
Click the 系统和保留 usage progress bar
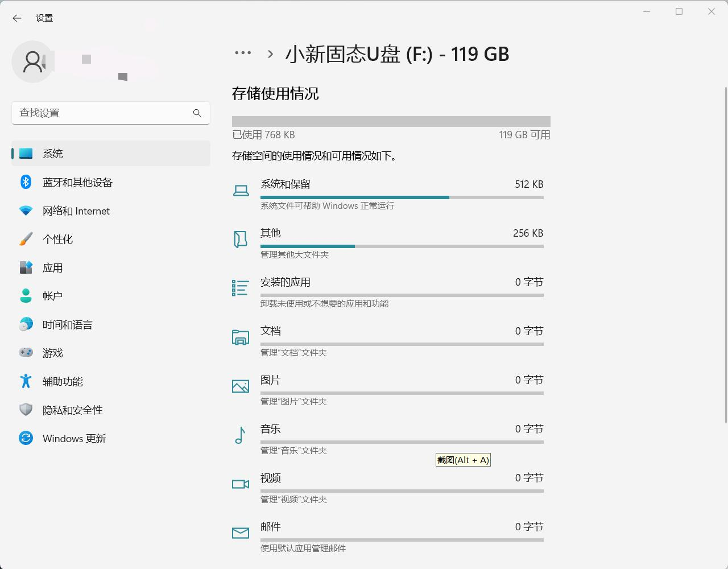[x=402, y=197]
